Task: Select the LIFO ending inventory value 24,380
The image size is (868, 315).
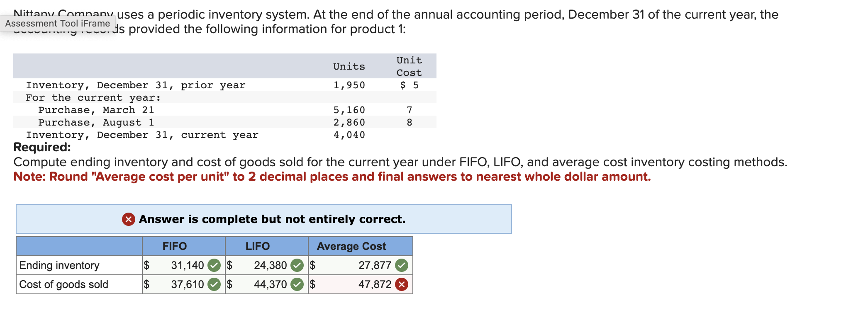Action: click(x=270, y=265)
